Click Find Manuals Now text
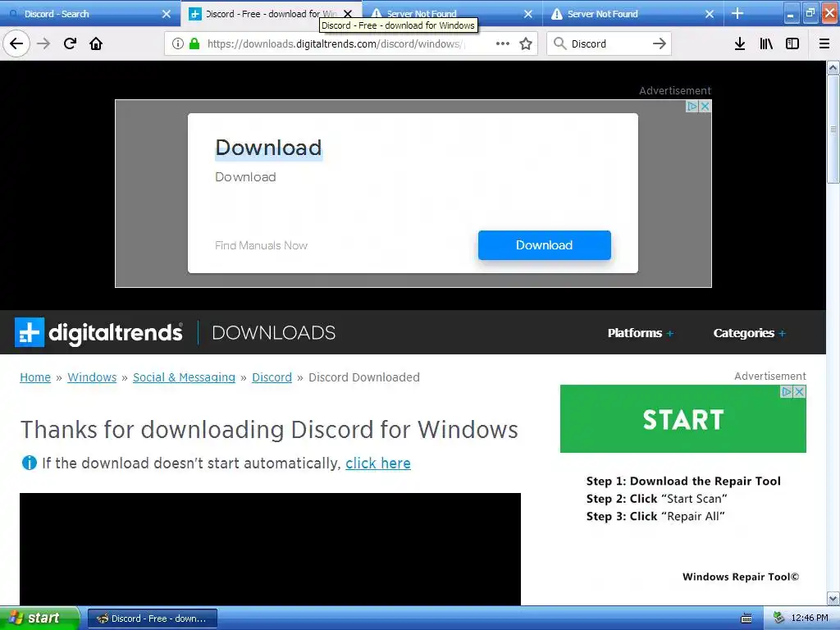The width and height of the screenshot is (840, 630). coord(261,245)
